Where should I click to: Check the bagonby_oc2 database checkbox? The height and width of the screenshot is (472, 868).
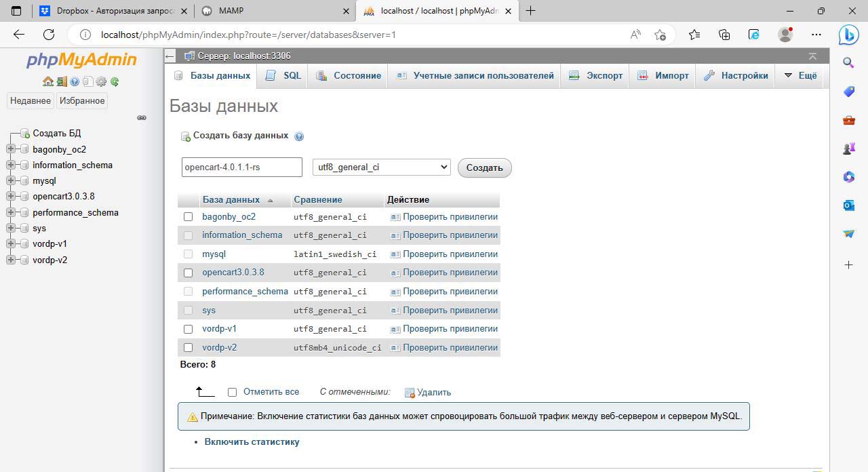pos(189,217)
